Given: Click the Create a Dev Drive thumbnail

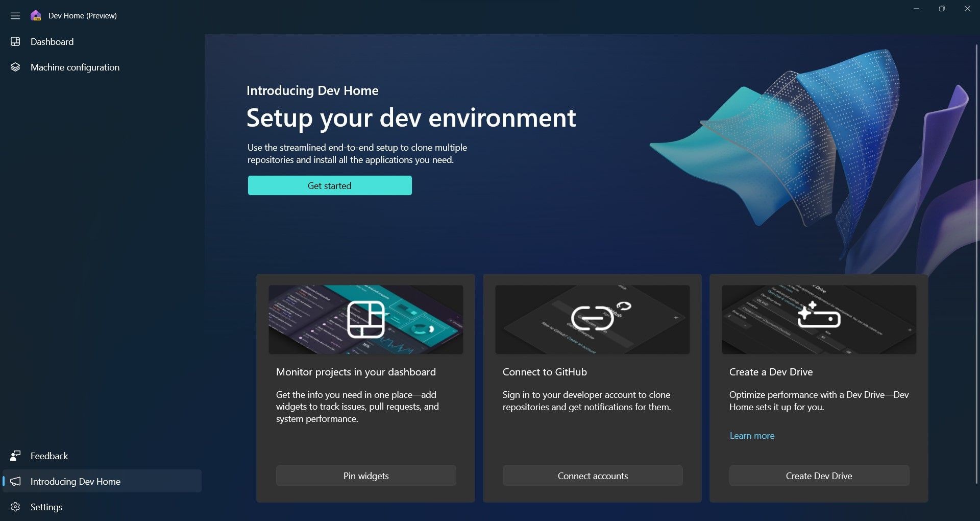Looking at the screenshot, I should pyautogui.click(x=819, y=319).
